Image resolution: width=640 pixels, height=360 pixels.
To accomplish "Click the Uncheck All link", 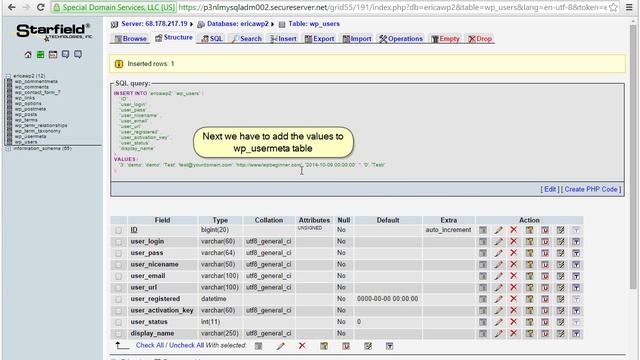I will (x=187, y=345).
